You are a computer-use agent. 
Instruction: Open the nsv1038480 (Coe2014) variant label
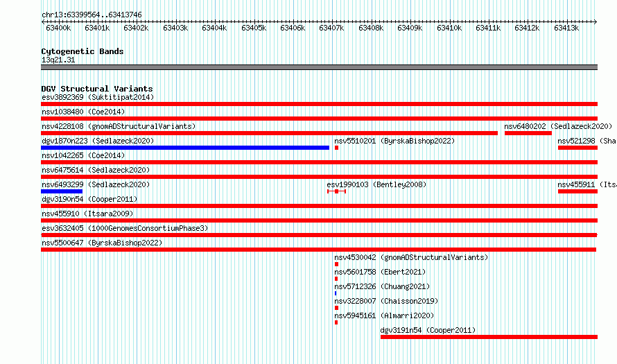coord(83,112)
